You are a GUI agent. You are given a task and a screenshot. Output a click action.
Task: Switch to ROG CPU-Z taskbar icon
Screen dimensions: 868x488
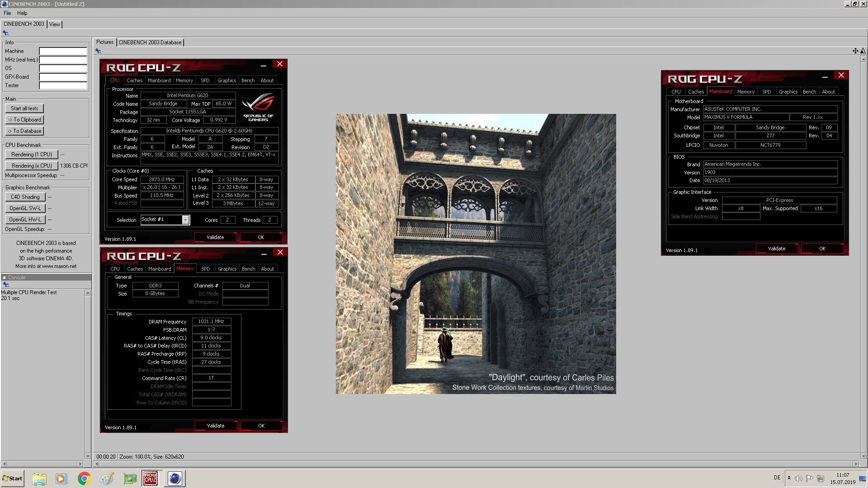point(151,479)
